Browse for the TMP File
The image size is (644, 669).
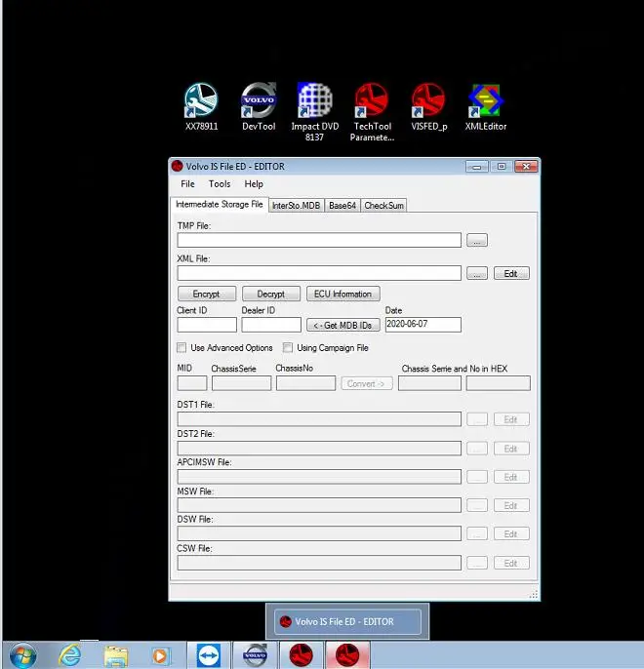[477, 240]
